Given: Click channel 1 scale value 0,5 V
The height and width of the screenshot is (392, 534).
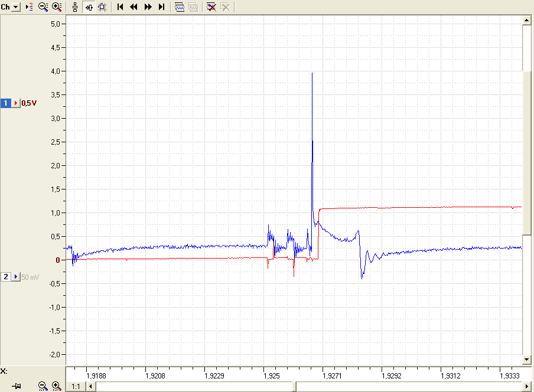Looking at the screenshot, I should [x=29, y=103].
